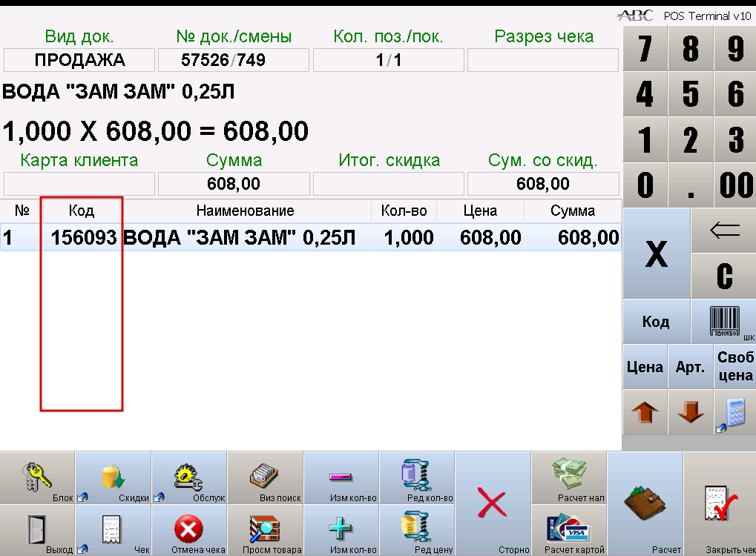
Task: Click the Блок keys icon button
Action: 37,478
